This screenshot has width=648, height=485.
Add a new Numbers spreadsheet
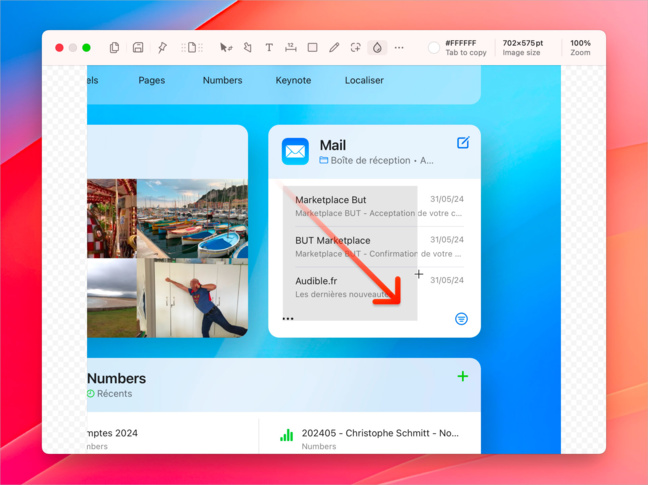tap(463, 376)
